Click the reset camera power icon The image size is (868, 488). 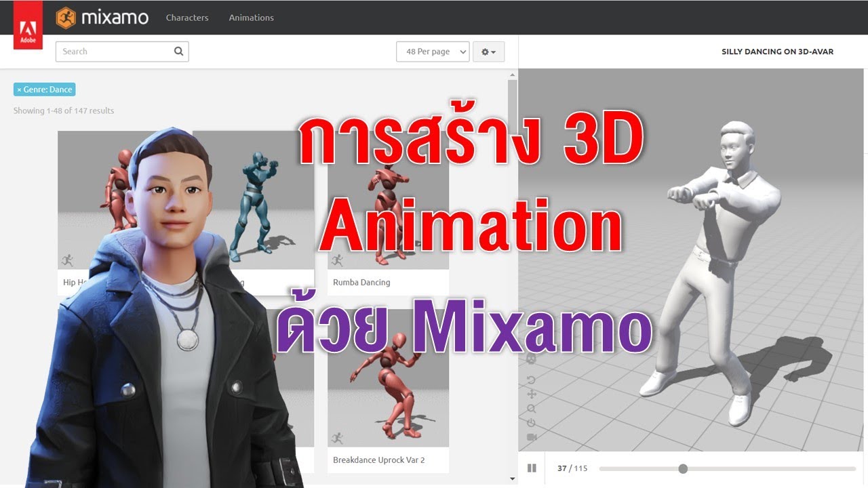531,423
